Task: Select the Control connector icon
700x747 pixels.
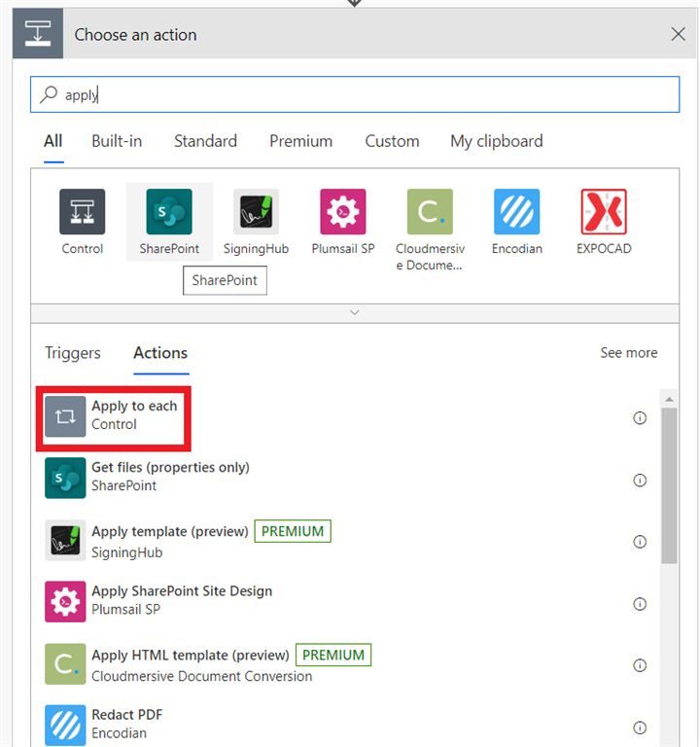Action: pos(82,211)
